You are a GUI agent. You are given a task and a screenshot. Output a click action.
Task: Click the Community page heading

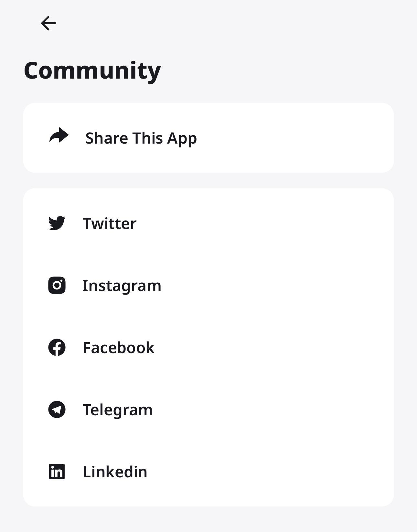coord(92,71)
